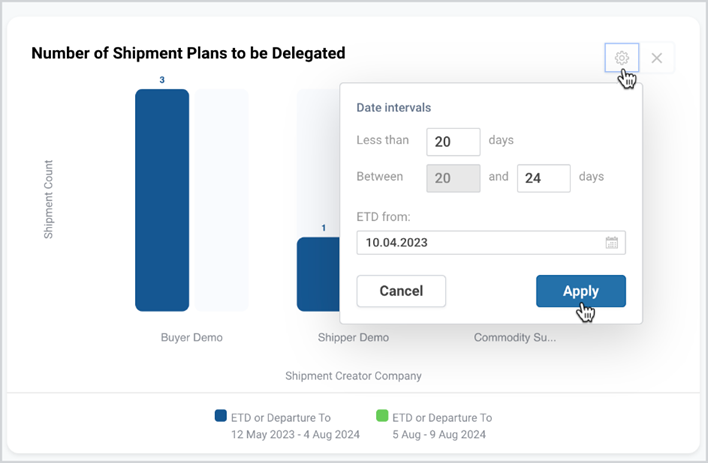
Task: Select the Shipper Demo dark blue bar
Action: (x=318, y=274)
